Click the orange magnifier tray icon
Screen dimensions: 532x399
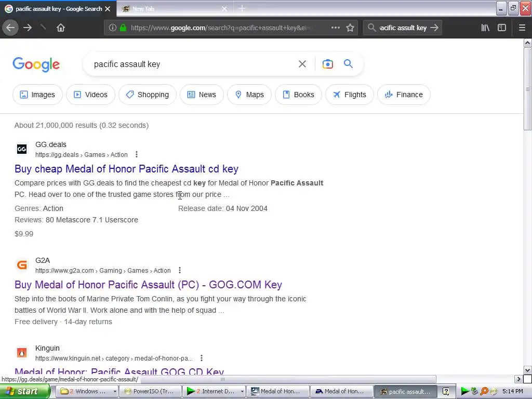coord(484,392)
